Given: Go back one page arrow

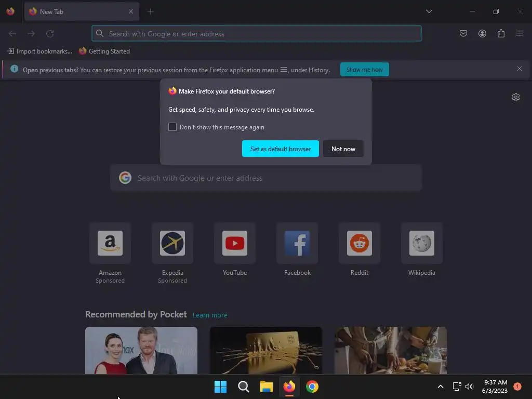Looking at the screenshot, I should coord(12,34).
